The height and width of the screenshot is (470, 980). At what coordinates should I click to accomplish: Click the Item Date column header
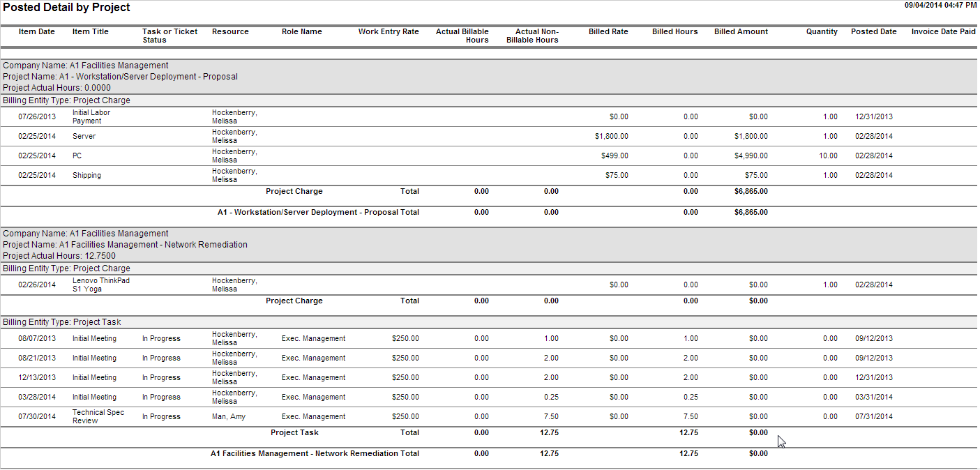click(36, 31)
